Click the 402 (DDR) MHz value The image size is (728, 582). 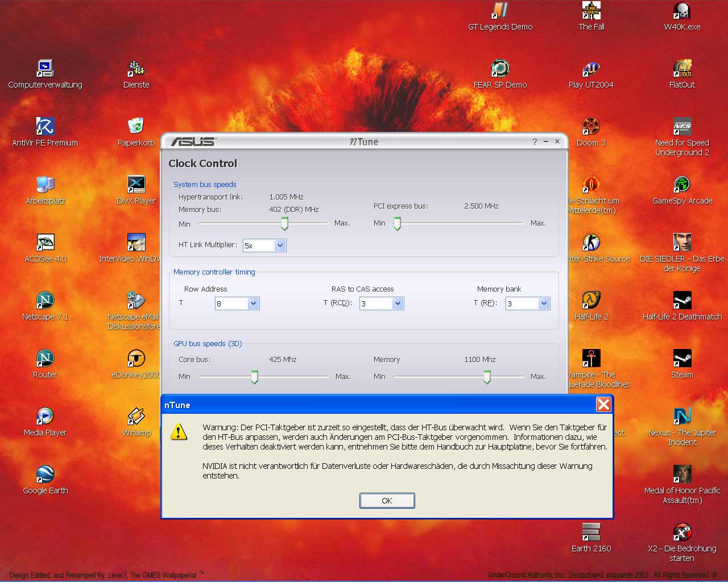[294, 209]
